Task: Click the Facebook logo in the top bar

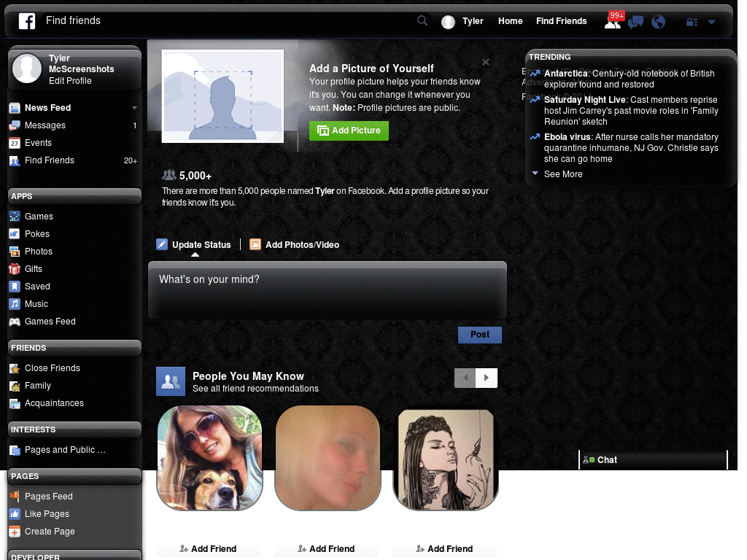Action: click(27, 21)
